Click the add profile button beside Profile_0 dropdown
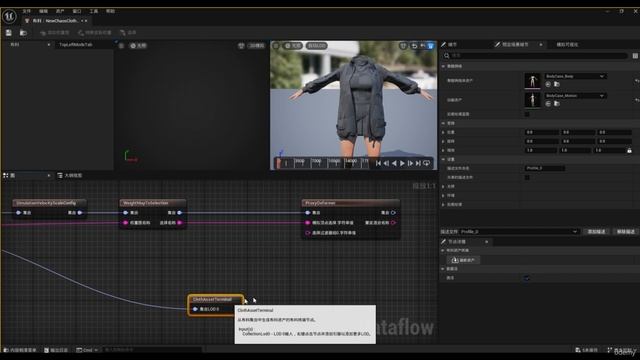 (x=596, y=232)
